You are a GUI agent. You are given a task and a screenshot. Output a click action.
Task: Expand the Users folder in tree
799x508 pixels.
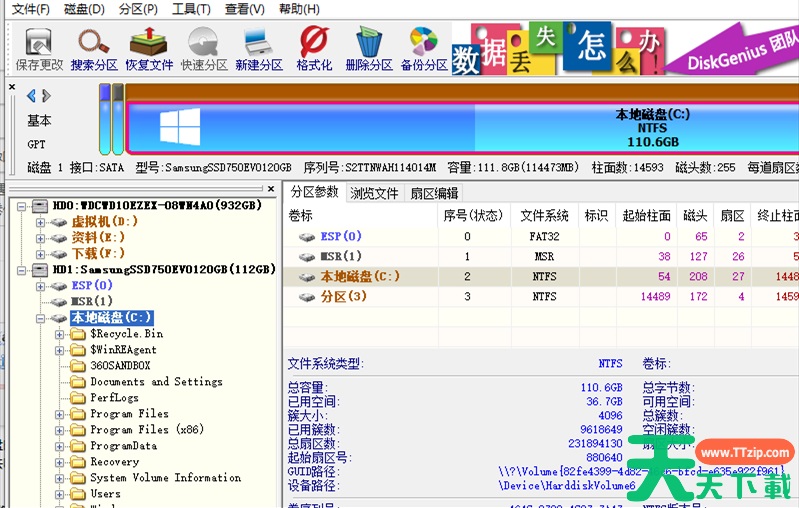61,494
